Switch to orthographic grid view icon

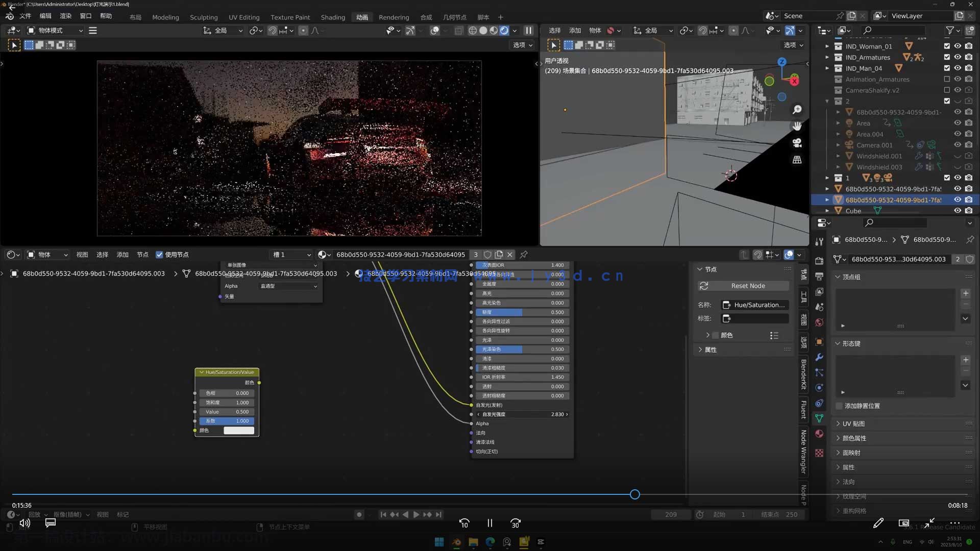pos(797,160)
